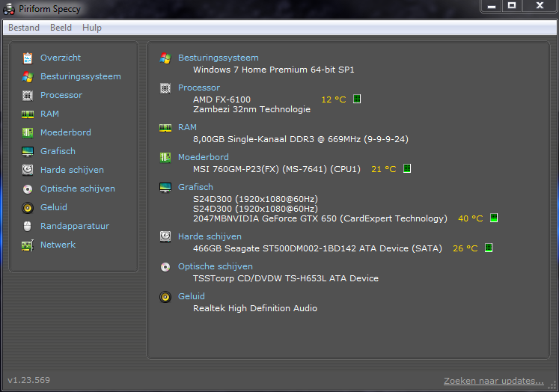The image size is (559, 392).
Task: Click the RAM heading link in summary
Action: (x=187, y=127)
